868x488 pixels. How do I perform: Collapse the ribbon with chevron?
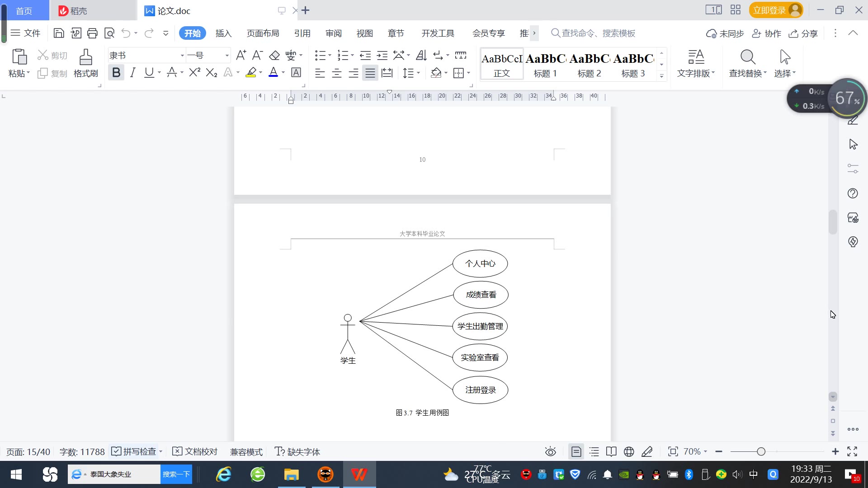853,33
